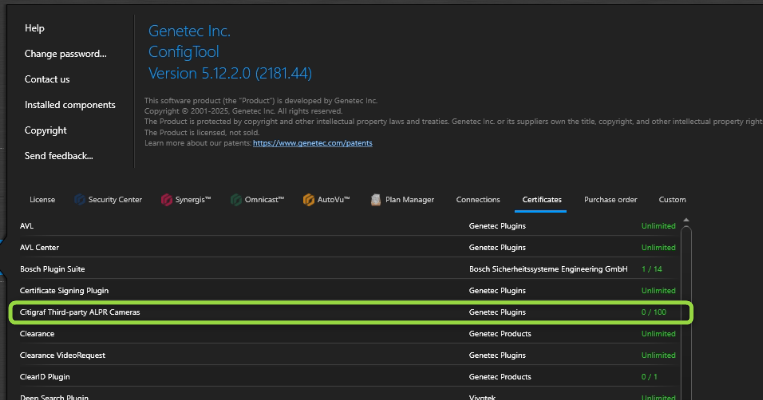Click the Synergis tab icon
763x400 pixels.
166,199
